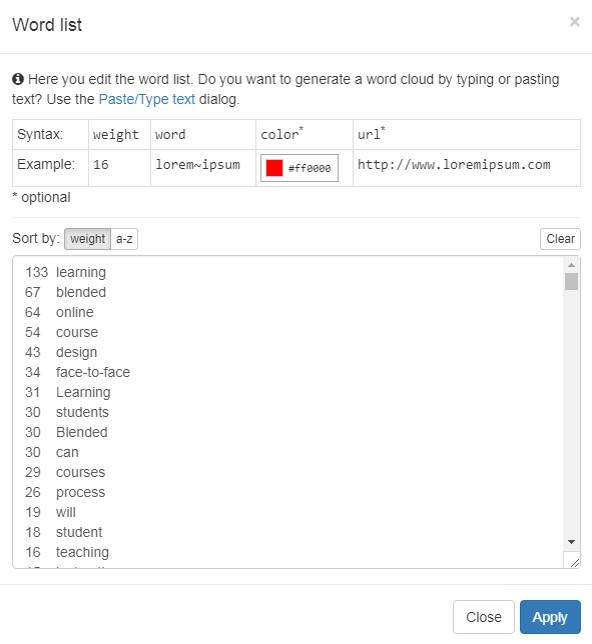Click the #ff0000 color code example box

coord(299,168)
